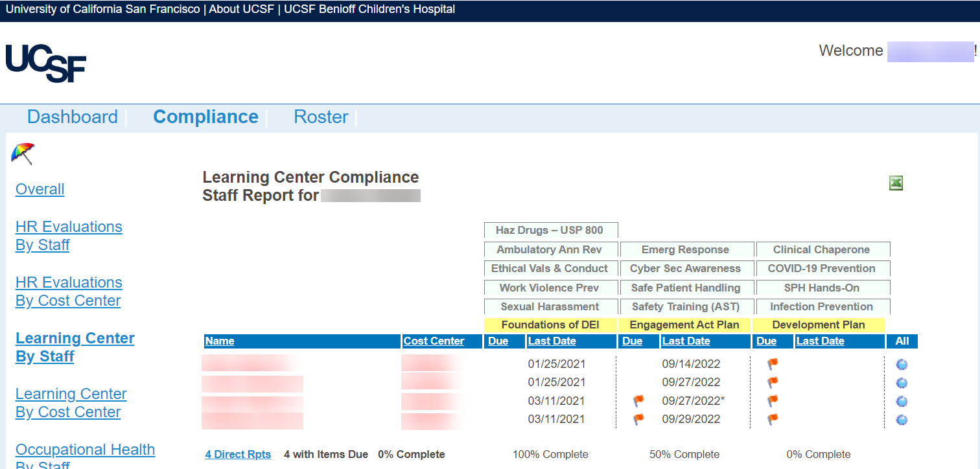Open University of California San Francisco link

[x=103, y=10]
